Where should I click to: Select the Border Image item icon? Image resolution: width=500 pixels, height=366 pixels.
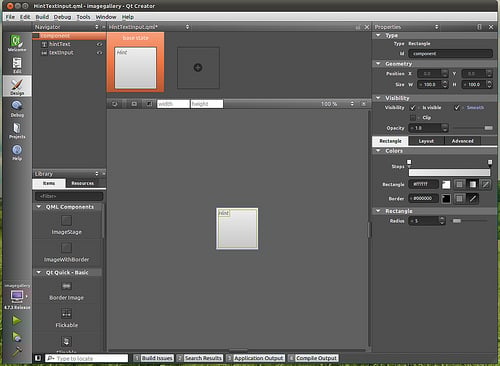pos(66,286)
